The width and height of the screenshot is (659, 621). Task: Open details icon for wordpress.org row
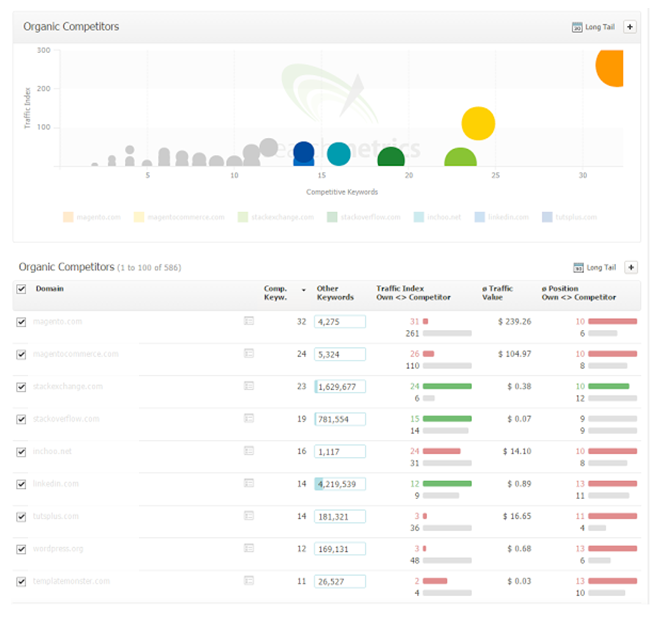point(249,548)
